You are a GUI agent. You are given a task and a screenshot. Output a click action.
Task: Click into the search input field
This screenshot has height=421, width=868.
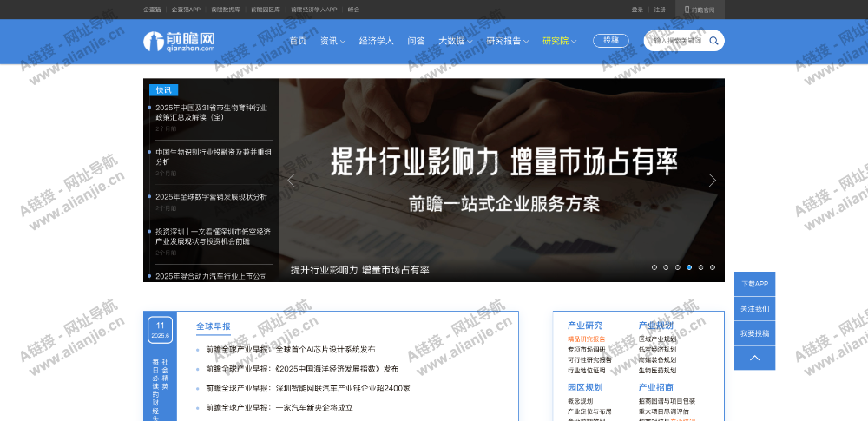pyautogui.click(x=677, y=41)
